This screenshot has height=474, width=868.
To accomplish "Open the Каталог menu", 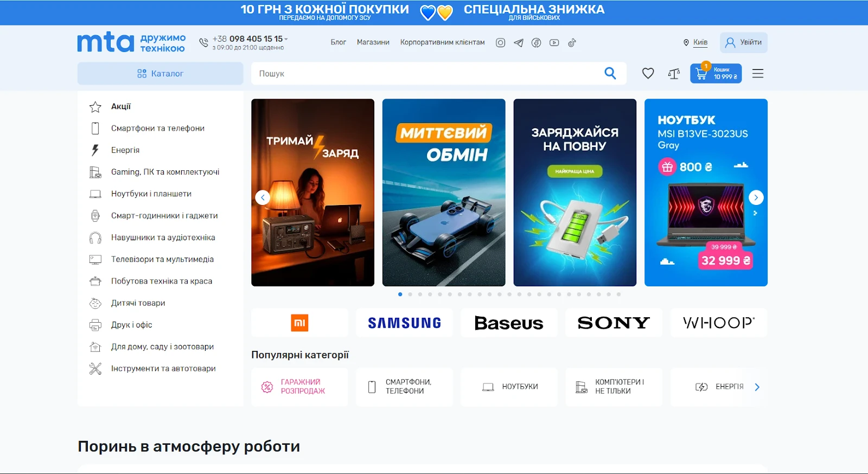I will tap(160, 74).
